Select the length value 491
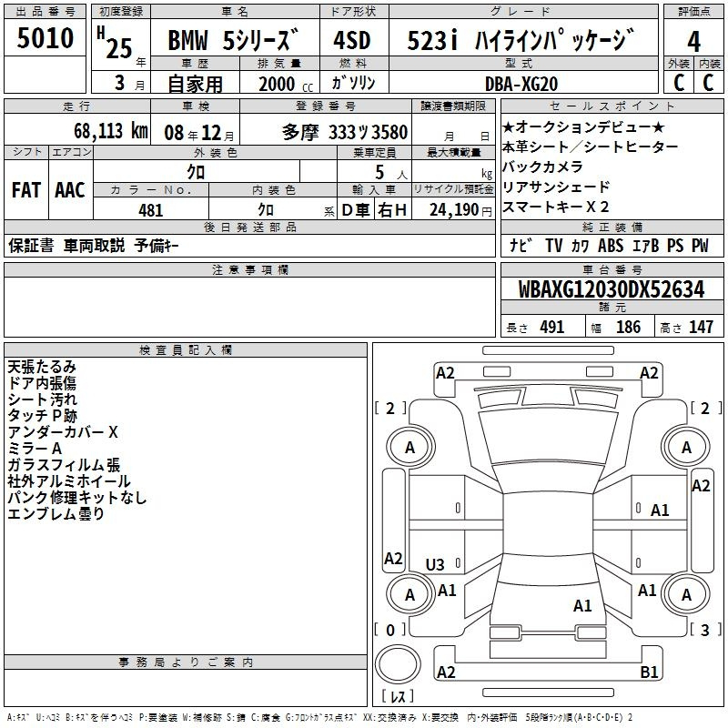This screenshot has height=728, width=728. tap(552, 327)
